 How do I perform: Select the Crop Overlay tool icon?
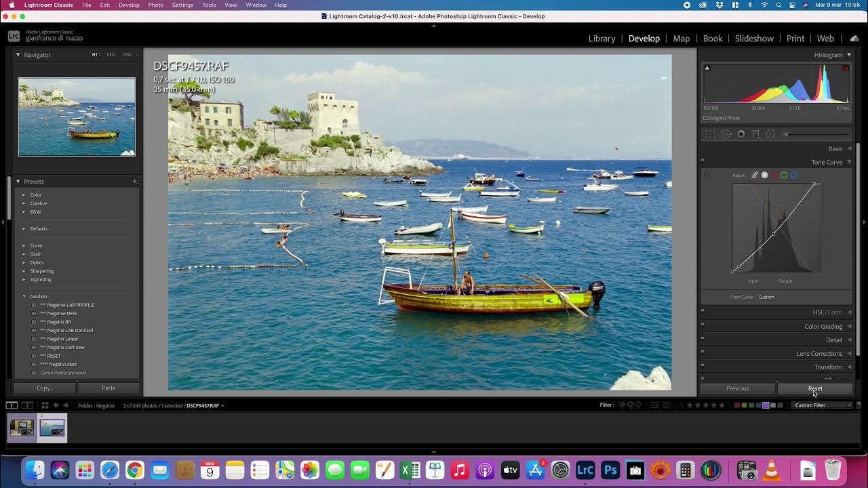tap(710, 134)
